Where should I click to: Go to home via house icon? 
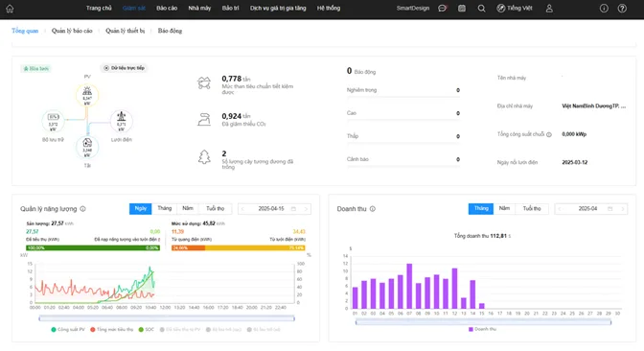tap(10, 9)
